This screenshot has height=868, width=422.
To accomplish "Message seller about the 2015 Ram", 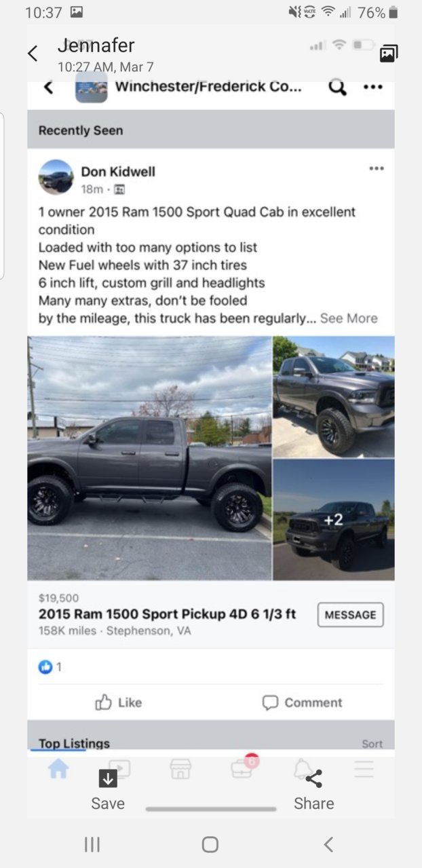I will tap(350, 615).
